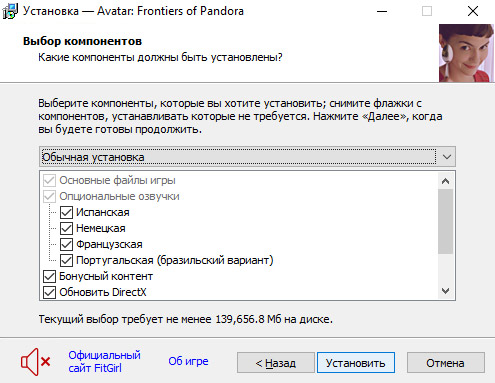Open the Об игре link
This screenshot has width=495, height=383.
[x=188, y=361]
